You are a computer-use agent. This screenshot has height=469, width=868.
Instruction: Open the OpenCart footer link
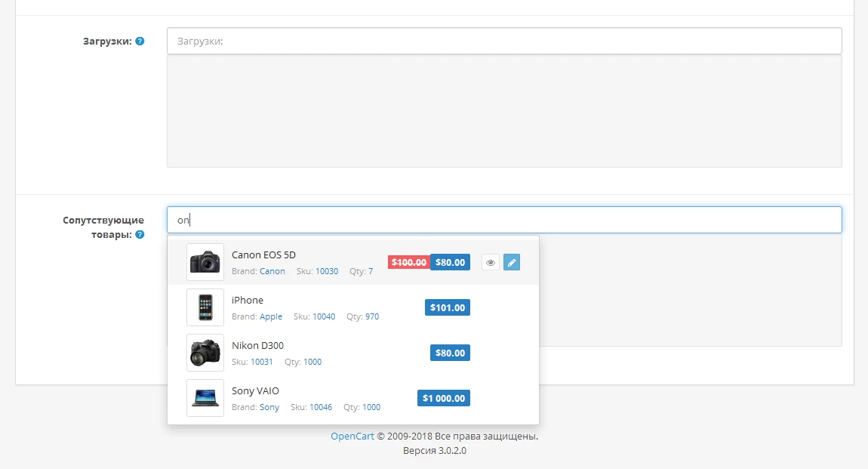352,436
